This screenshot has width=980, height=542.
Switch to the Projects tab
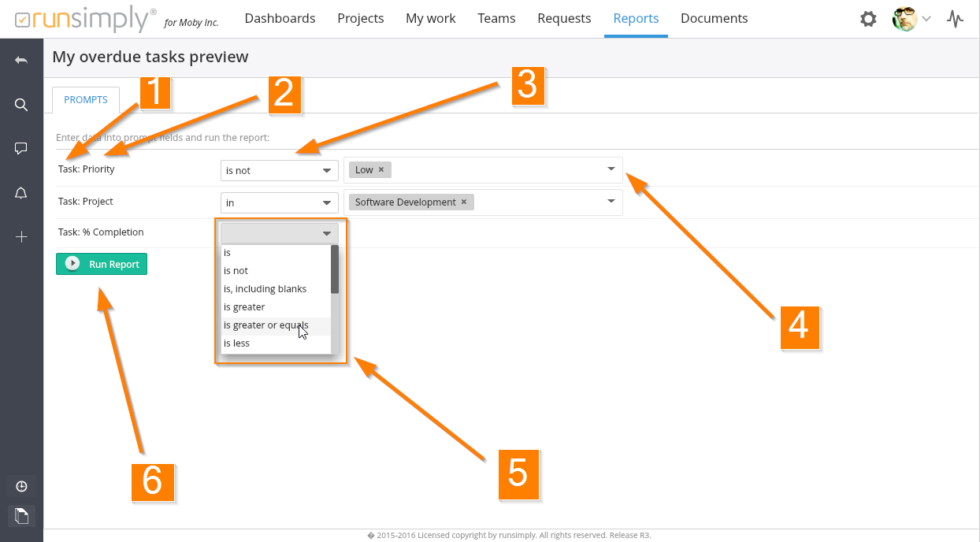coord(360,18)
